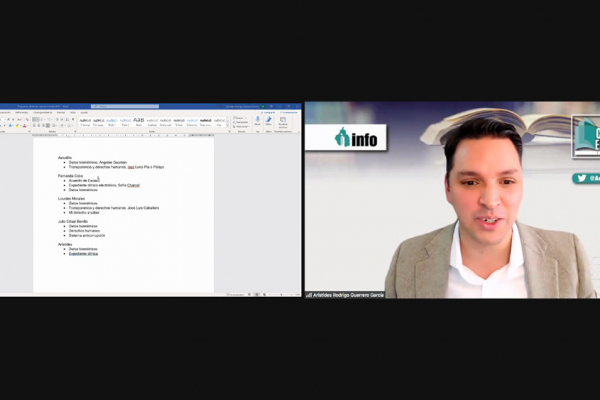The width and height of the screenshot is (600, 400).
Task: Open the Correspondencia ribbon tab
Action: click(42, 113)
